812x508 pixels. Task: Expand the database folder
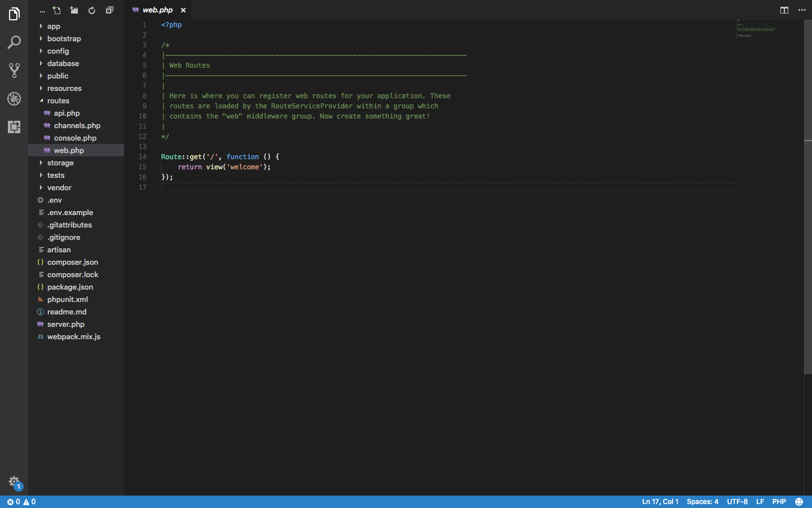click(x=76, y=63)
